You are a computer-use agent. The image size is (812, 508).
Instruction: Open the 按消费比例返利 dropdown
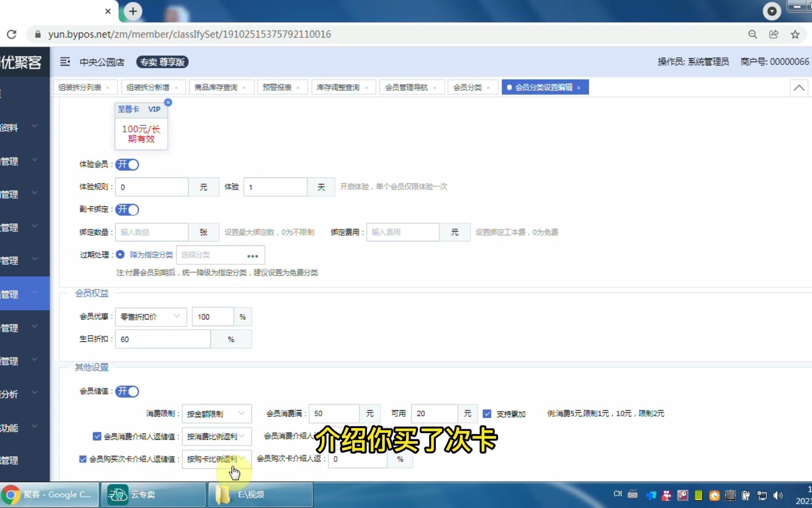coord(217,437)
